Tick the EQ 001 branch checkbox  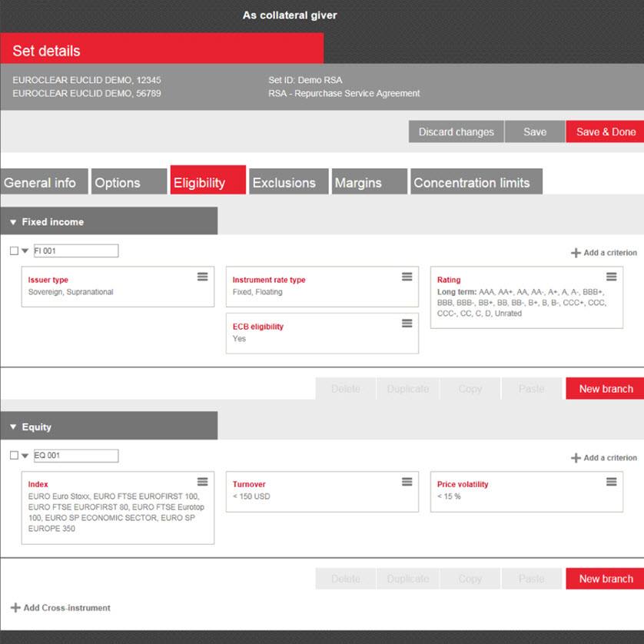pyautogui.click(x=14, y=455)
